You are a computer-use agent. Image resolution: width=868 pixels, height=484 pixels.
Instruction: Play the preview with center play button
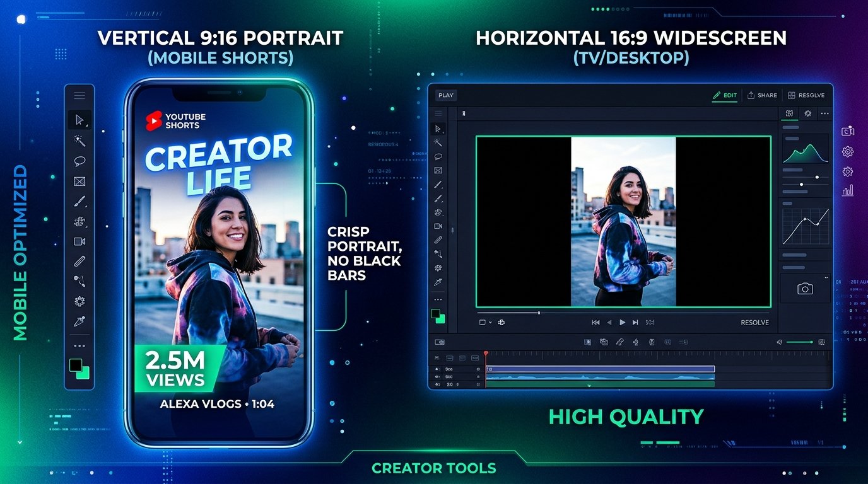622,322
